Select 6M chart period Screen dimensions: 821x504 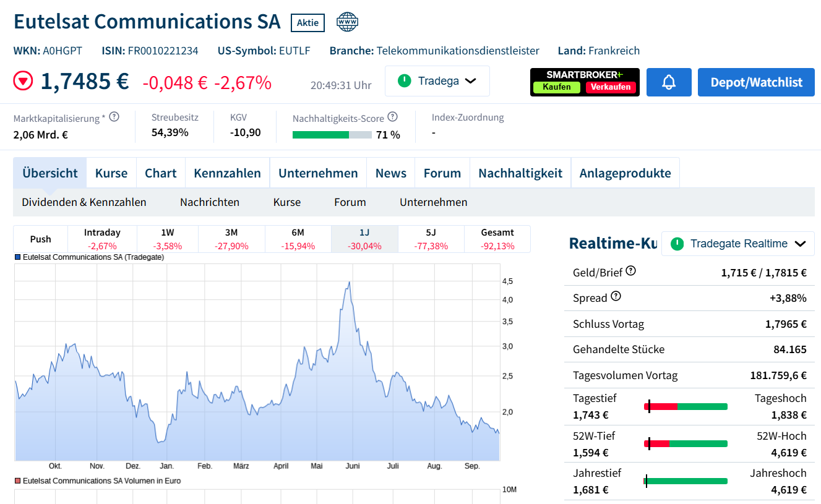pyautogui.click(x=298, y=239)
